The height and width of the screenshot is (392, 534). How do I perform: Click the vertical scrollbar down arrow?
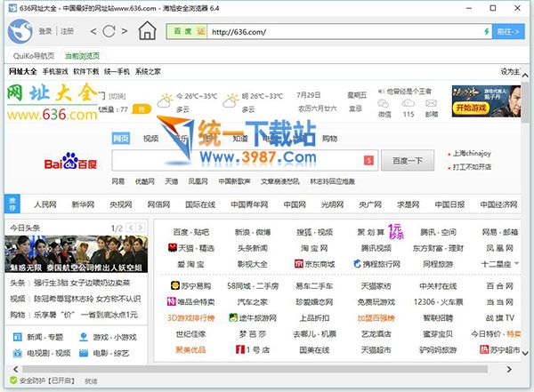click(525, 353)
